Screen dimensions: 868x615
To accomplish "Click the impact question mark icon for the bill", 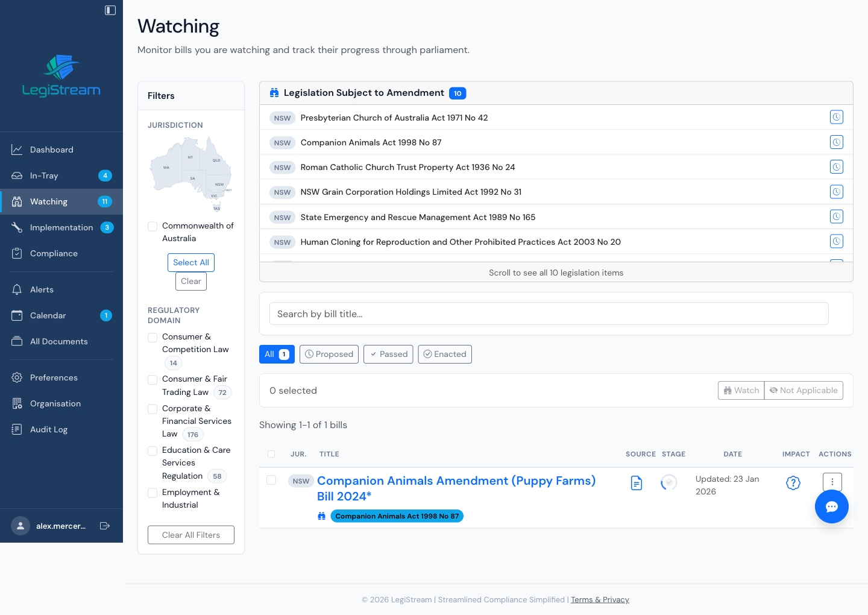I will click(793, 482).
